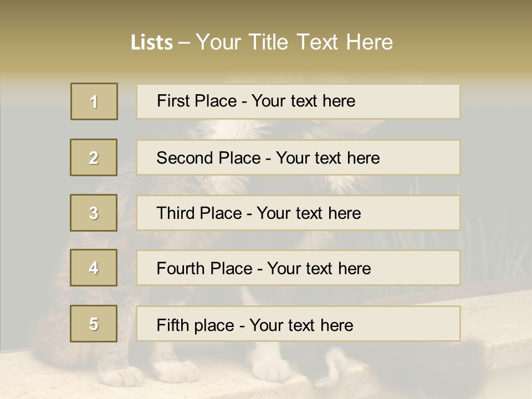Select the number 2 square
Screen dimensions: 532x399
coord(94,157)
